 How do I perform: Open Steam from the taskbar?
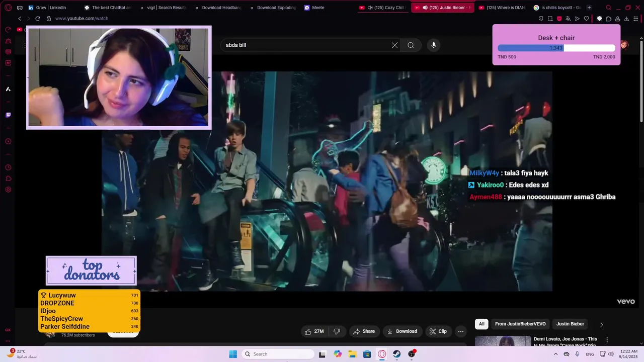point(397,354)
